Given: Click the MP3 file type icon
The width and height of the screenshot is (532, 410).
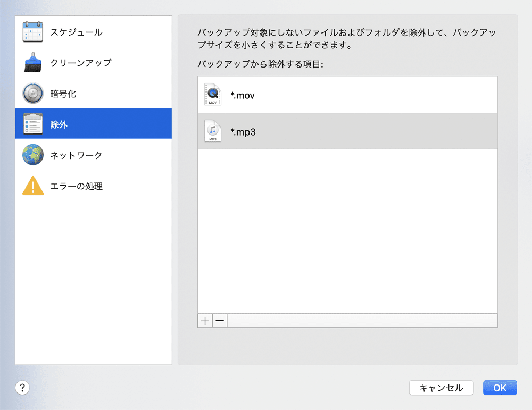Looking at the screenshot, I should pyautogui.click(x=213, y=131).
